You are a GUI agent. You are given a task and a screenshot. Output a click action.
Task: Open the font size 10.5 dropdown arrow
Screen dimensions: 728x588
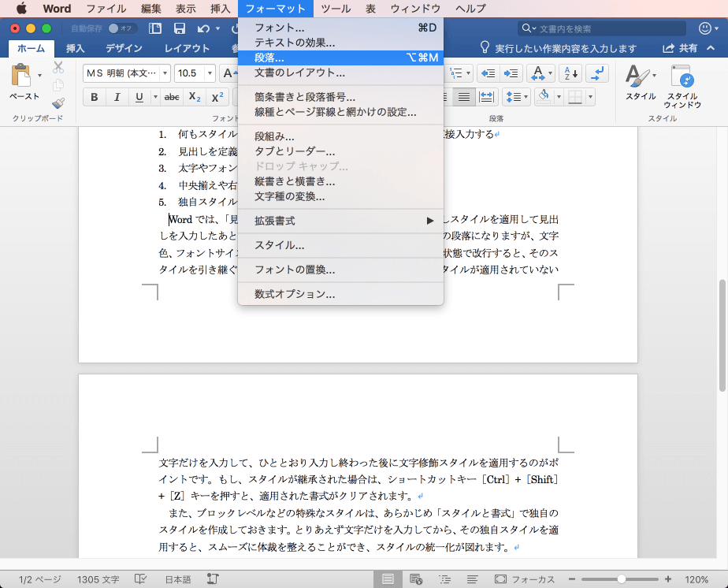click(x=210, y=73)
